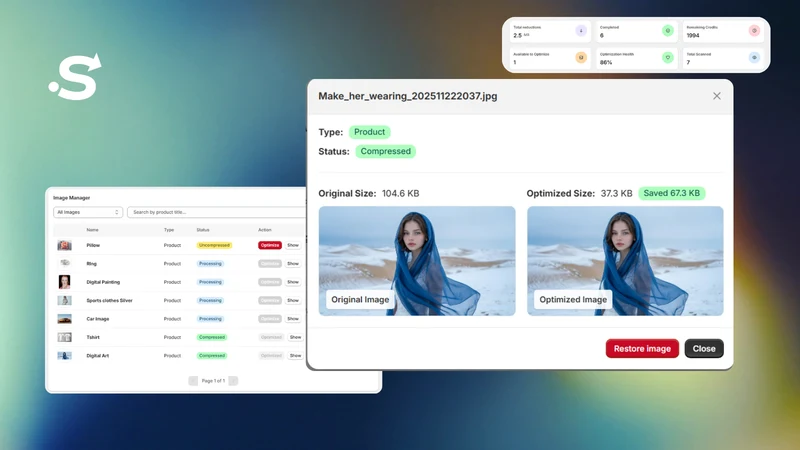Click the Pillow product thumbnail

click(64, 245)
